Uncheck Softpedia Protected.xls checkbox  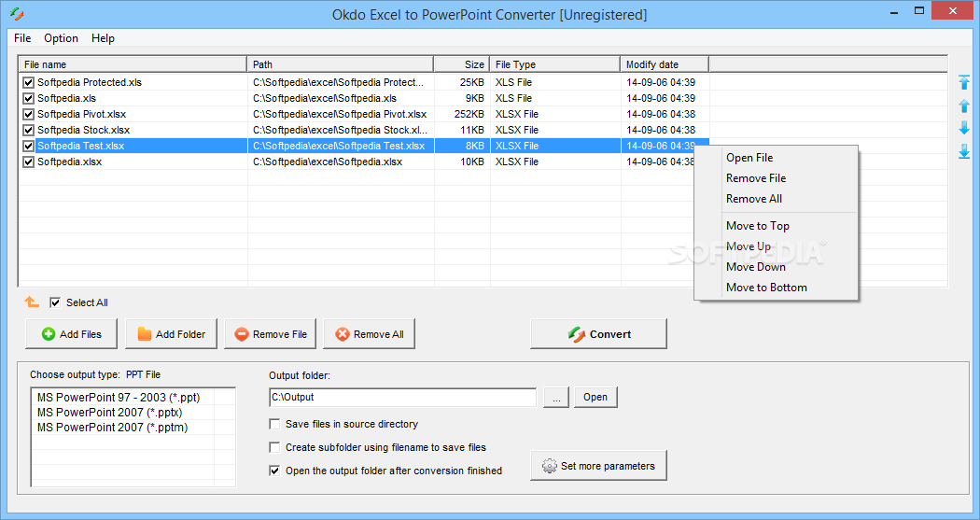click(x=28, y=82)
